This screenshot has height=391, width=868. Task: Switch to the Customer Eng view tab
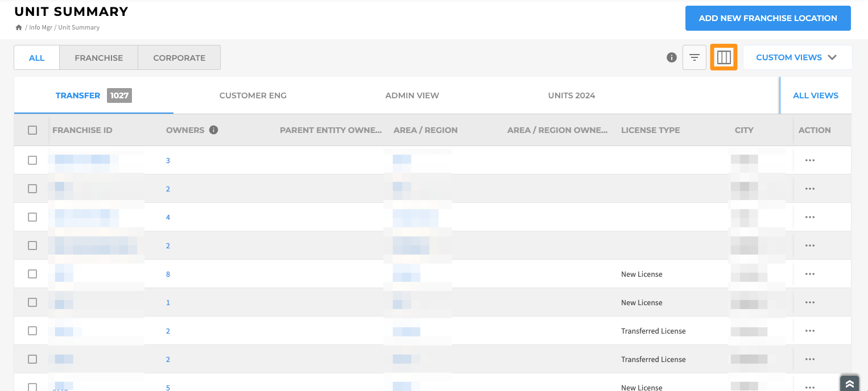click(253, 95)
